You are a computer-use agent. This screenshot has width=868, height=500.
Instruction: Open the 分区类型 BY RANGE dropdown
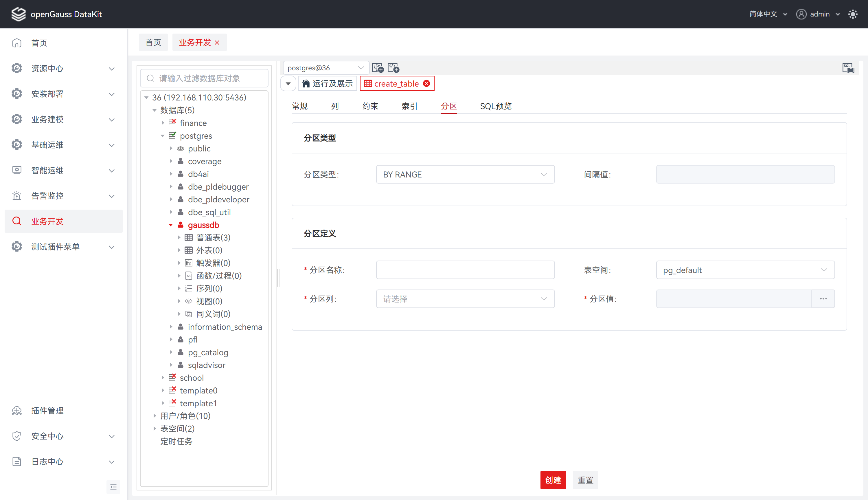coord(465,175)
